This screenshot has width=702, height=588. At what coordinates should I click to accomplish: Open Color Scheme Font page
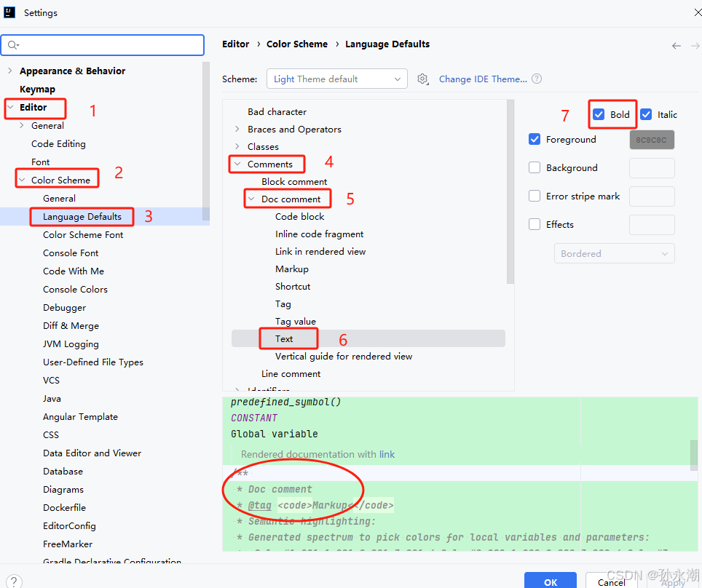pyautogui.click(x=83, y=235)
